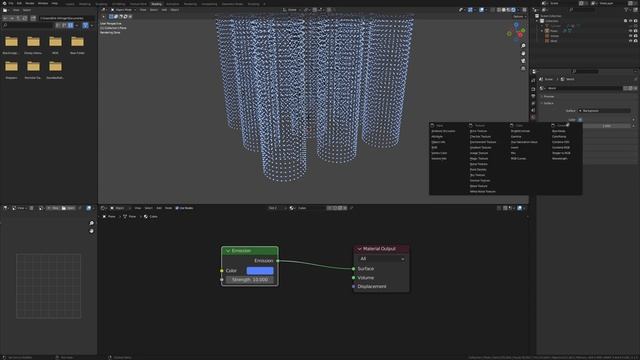
Task: Toggle Plane render camera icon
Action: [636, 31]
